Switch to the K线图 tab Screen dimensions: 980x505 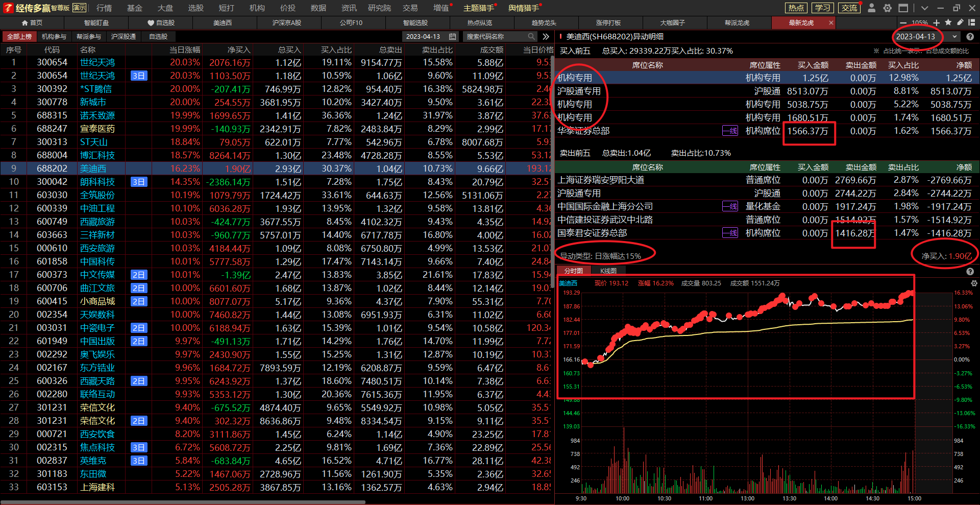(x=608, y=271)
